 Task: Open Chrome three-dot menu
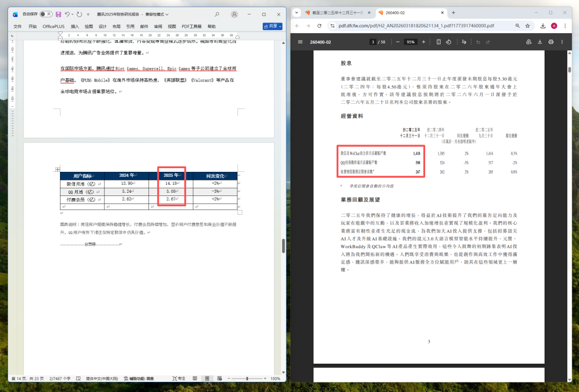(565, 26)
